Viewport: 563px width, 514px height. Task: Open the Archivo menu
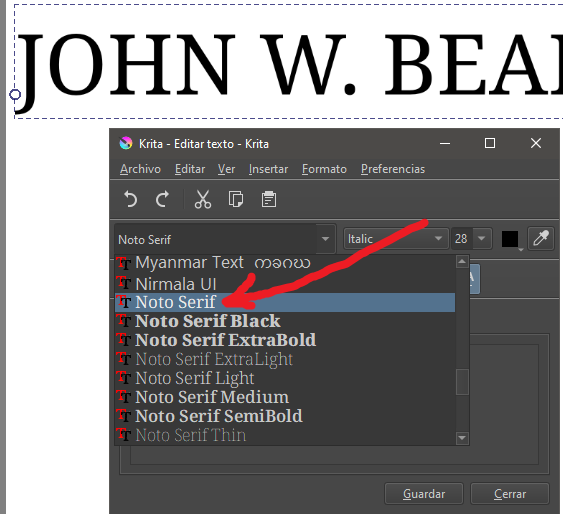tap(140, 169)
